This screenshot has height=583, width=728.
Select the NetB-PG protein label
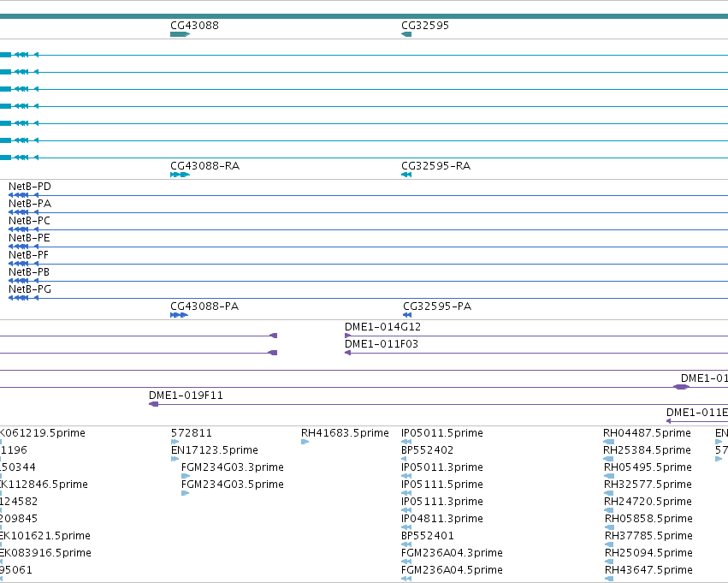click(30, 289)
